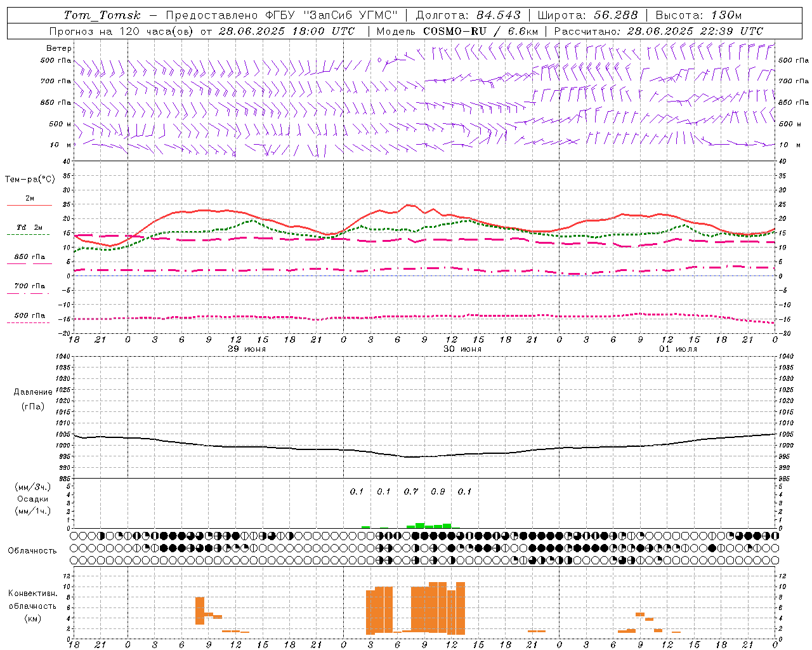
Task: Click the Осадки label
Action: (x=33, y=499)
